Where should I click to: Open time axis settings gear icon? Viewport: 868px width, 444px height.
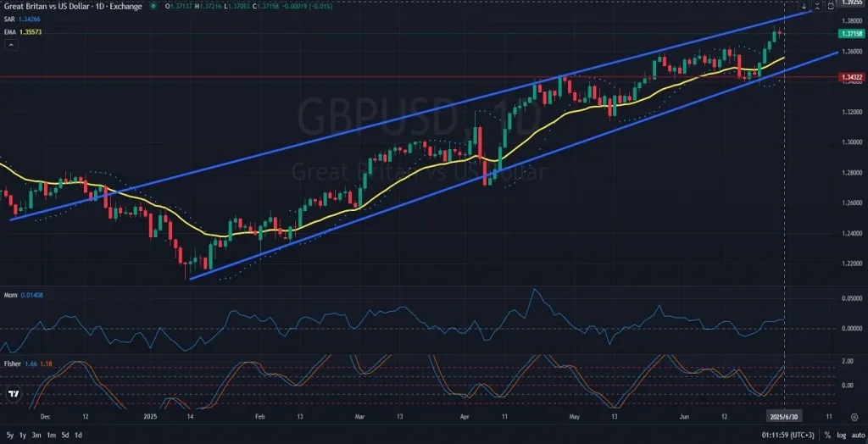click(x=854, y=416)
